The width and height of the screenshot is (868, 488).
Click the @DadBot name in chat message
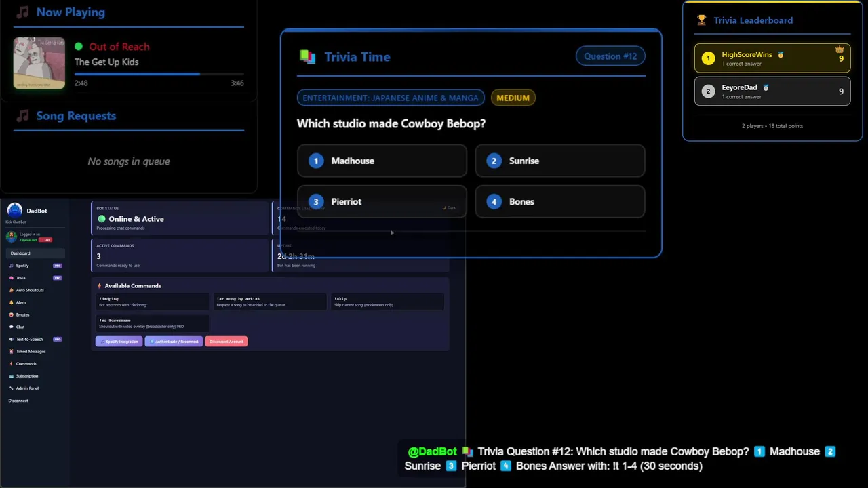(433, 452)
